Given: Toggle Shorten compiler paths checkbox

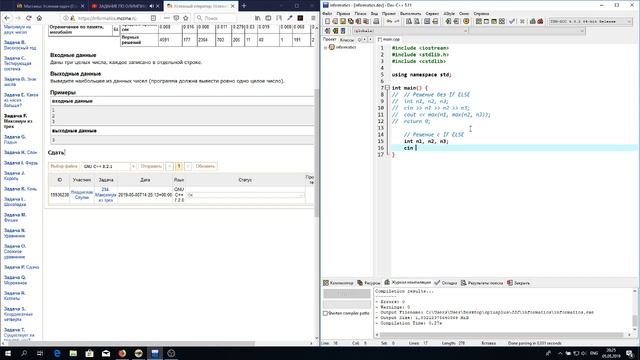Looking at the screenshot, I should click(325, 313).
